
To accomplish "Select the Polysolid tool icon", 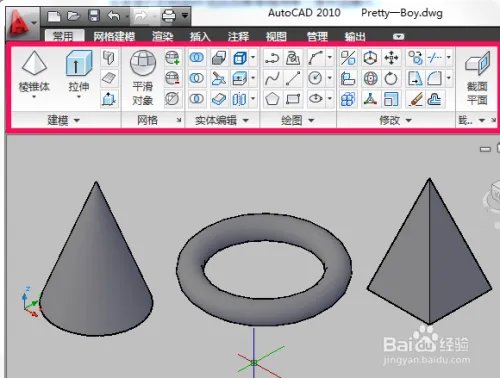I will click(109, 58).
